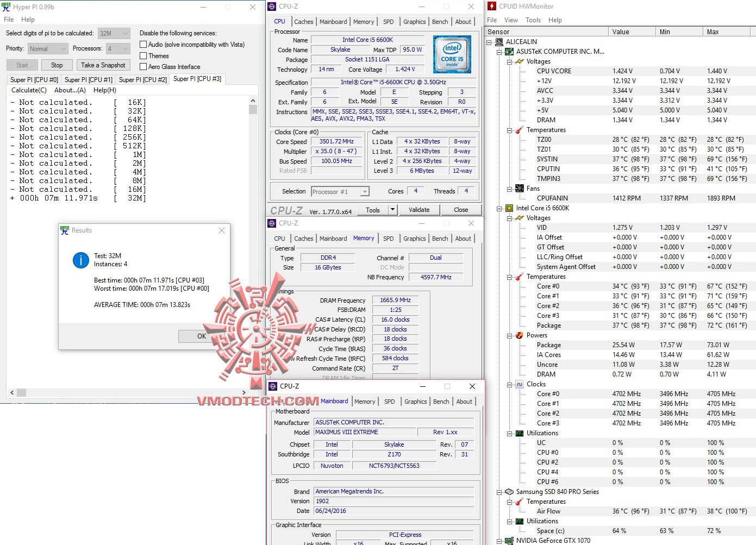Click the ASUSTeK motherboard icon in HWMonitor
756x545 pixels.
509,52
